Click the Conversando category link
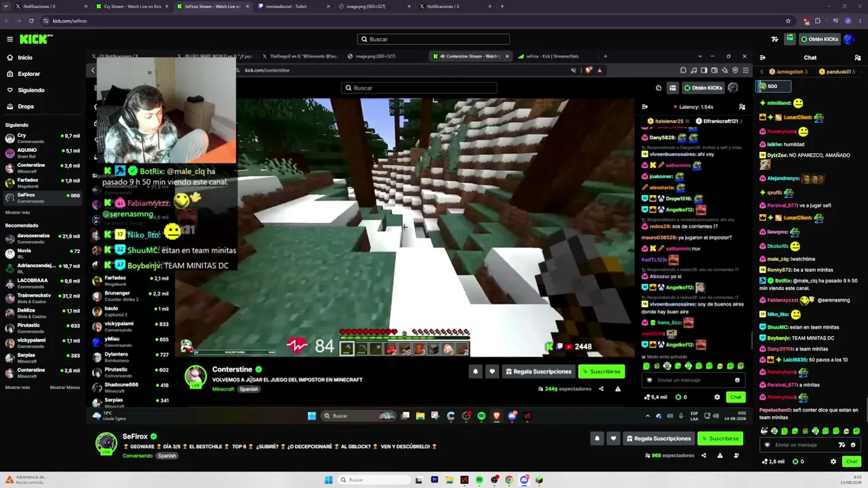This screenshot has height=488, width=868. pos(138,455)
